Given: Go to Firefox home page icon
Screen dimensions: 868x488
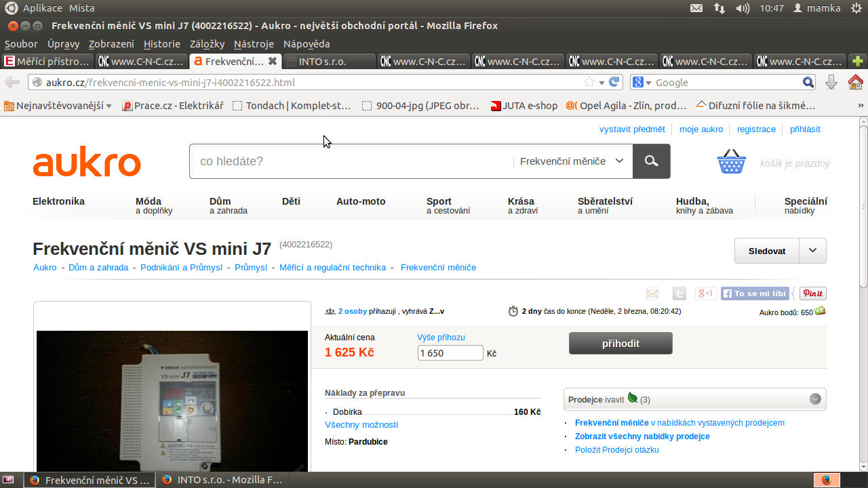Looking at the screenshot, I should pyautogui.click(x=855, y=82).
